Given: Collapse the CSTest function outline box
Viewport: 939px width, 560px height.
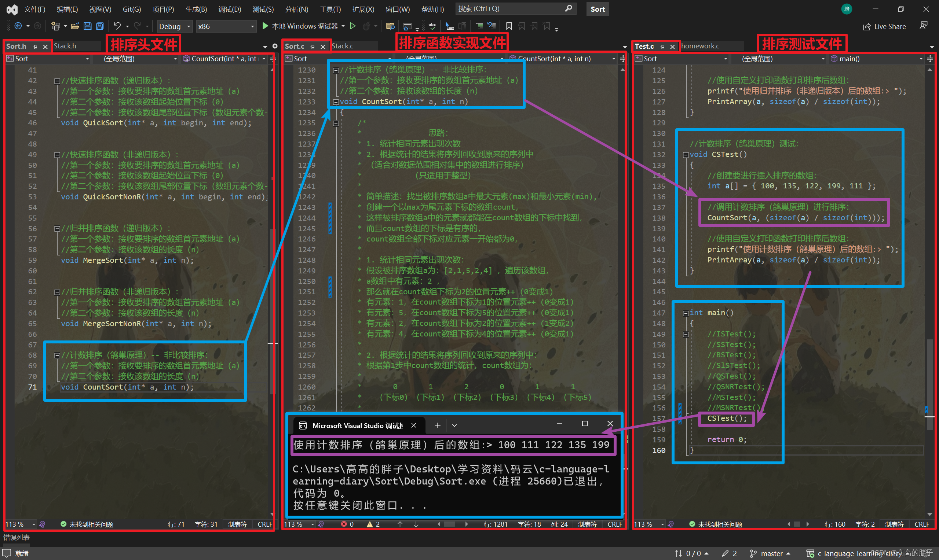Looking at the screenshot, I should coord(686,155).
